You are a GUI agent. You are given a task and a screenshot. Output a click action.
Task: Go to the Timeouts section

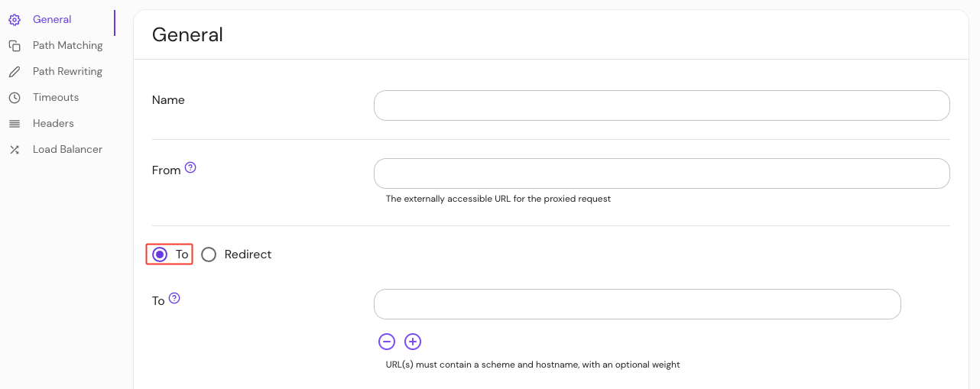point(56,98)
